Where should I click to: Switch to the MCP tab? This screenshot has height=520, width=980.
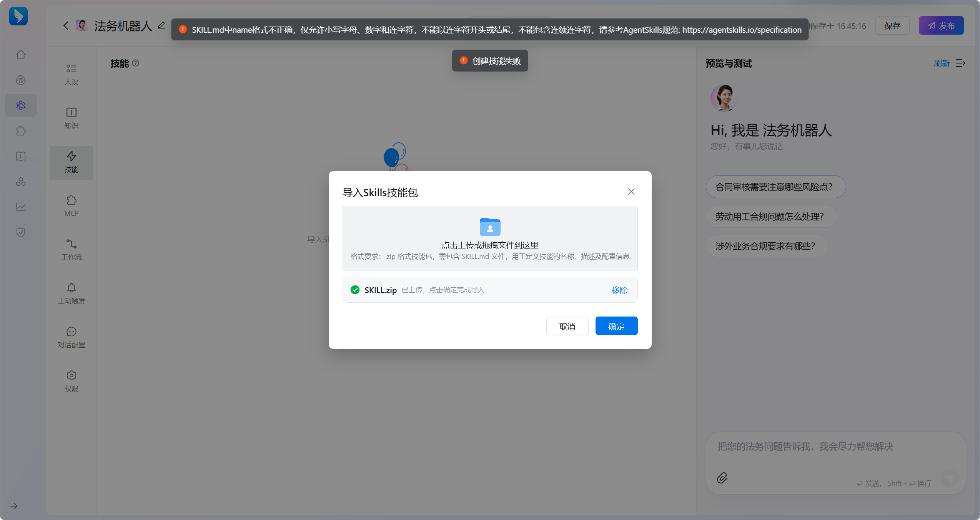(72, 206)
